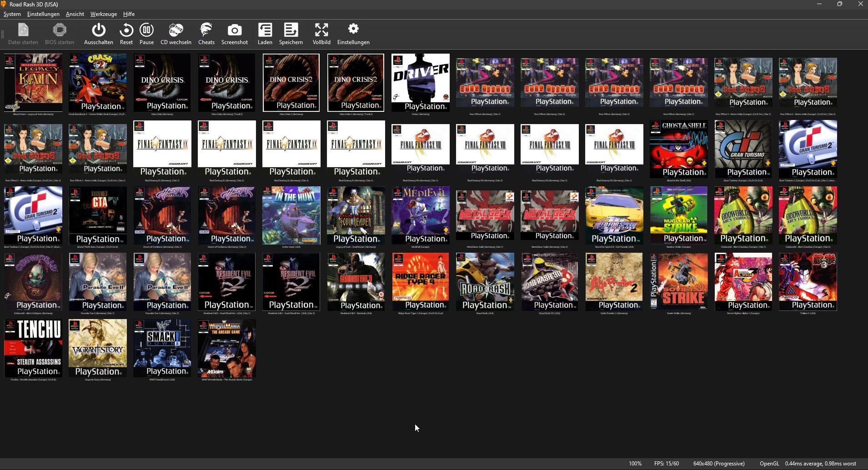Select the Oddworld Abe's Oddysee cover
Viewport: 868px width, 470px height.
tap(33, 282)
